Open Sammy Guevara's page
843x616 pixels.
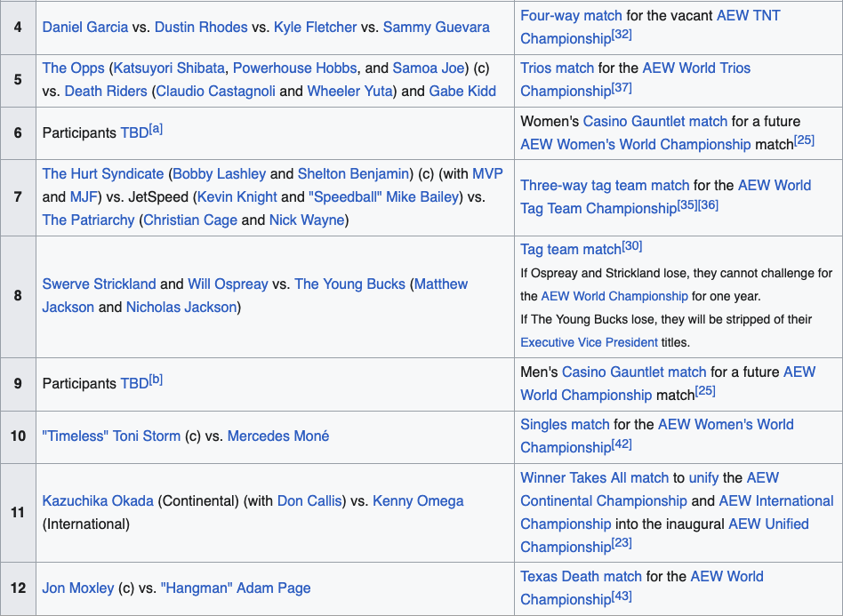436,28
